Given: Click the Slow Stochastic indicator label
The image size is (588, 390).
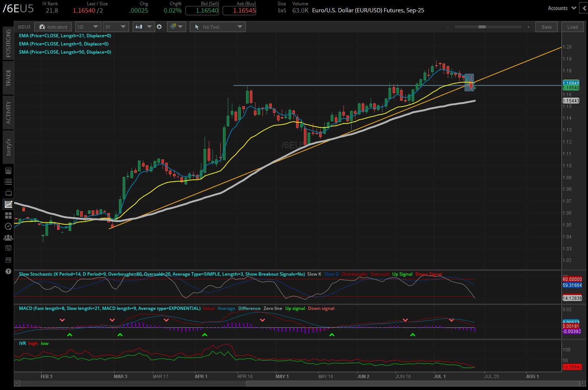Looking at the screenshot, I should [x=162, y=274].
